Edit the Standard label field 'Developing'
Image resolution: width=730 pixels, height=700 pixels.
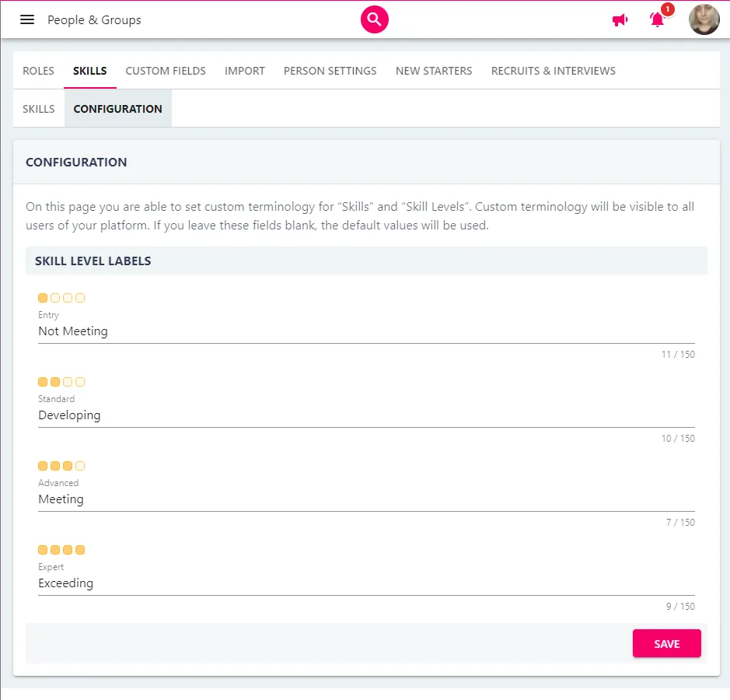pos(366,415)
